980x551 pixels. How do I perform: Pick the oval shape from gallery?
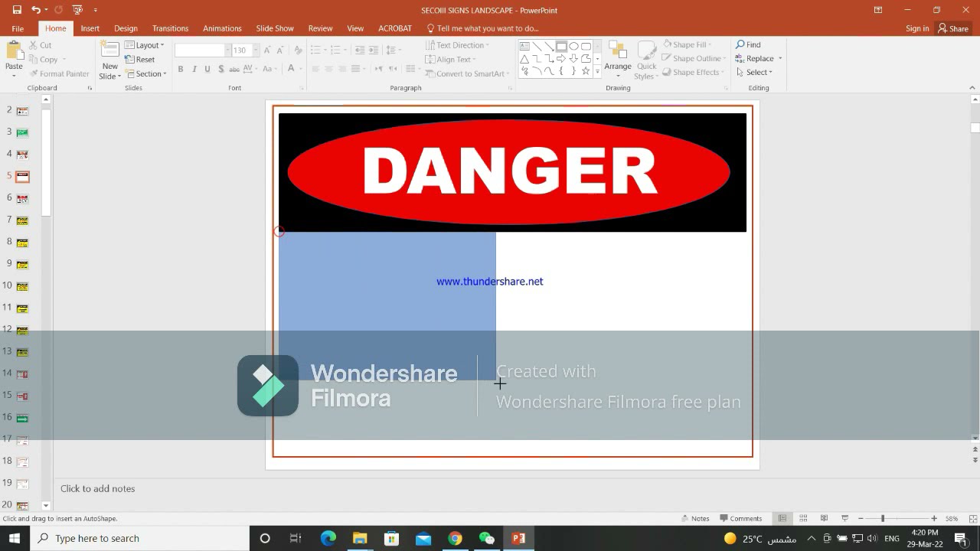click(573, 46)
